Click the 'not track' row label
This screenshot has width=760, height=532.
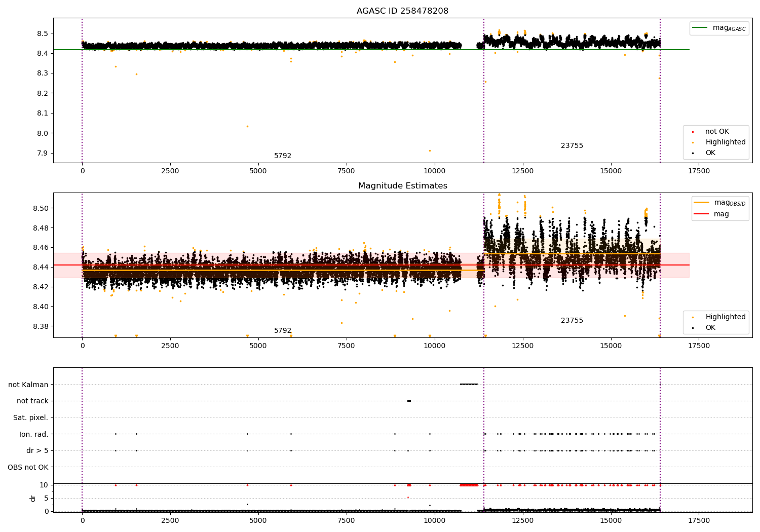(x=32, y=401)
